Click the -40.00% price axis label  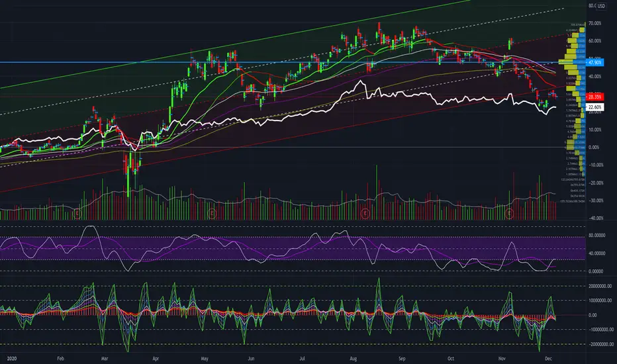[x=594, y=218]
